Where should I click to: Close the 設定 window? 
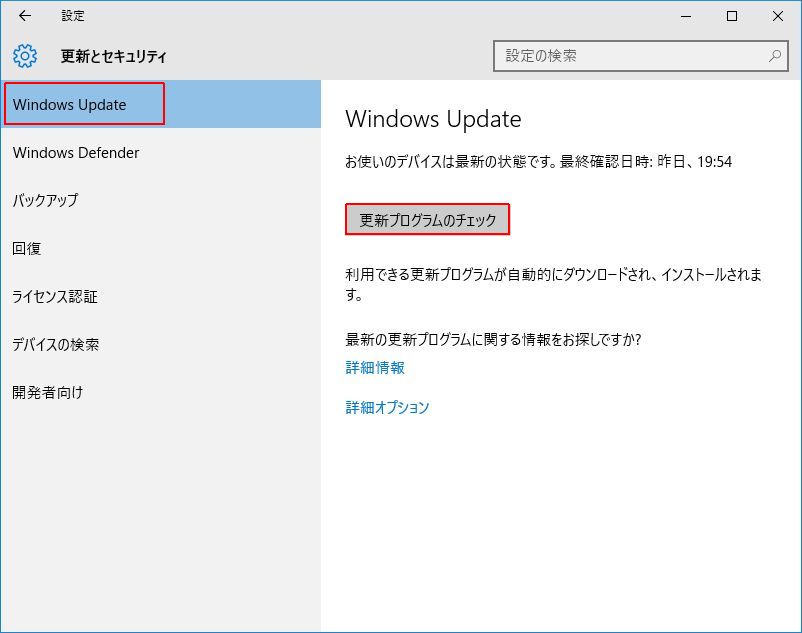(778, 16)
